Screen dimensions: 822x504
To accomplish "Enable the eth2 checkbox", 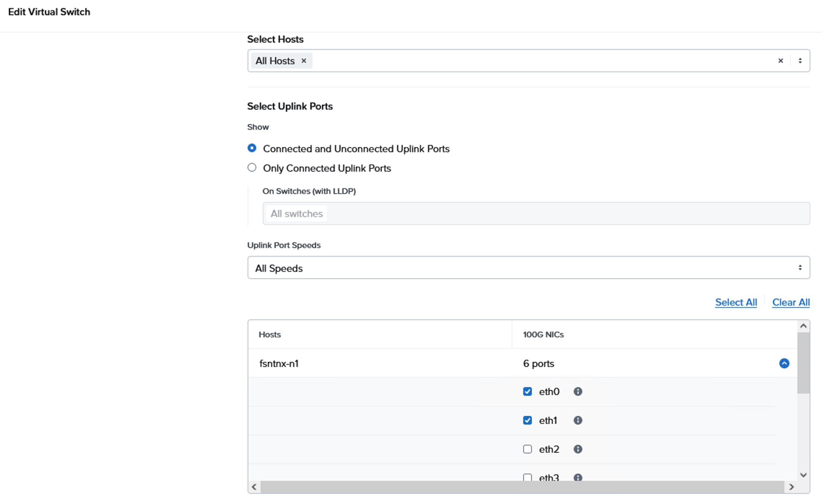I will 527,449.
